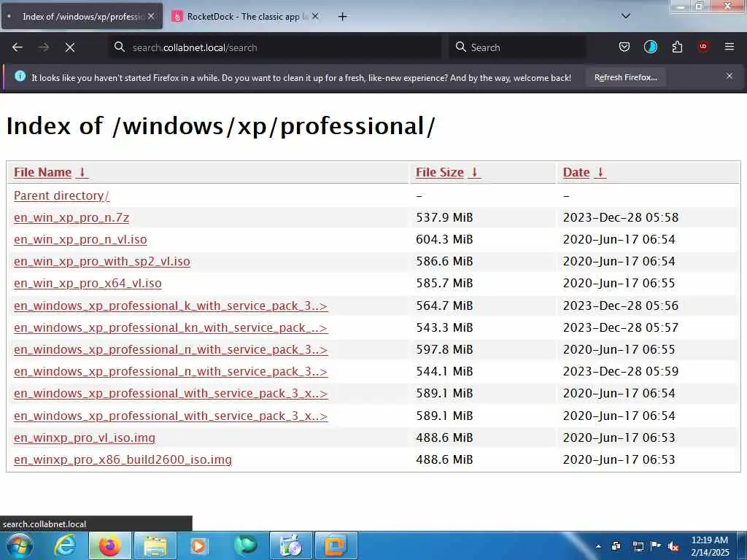The height and width of the screenshot is (560, 747).
Task: Click the date 2023-Dec-28 05:58
Action: (621, 217)
